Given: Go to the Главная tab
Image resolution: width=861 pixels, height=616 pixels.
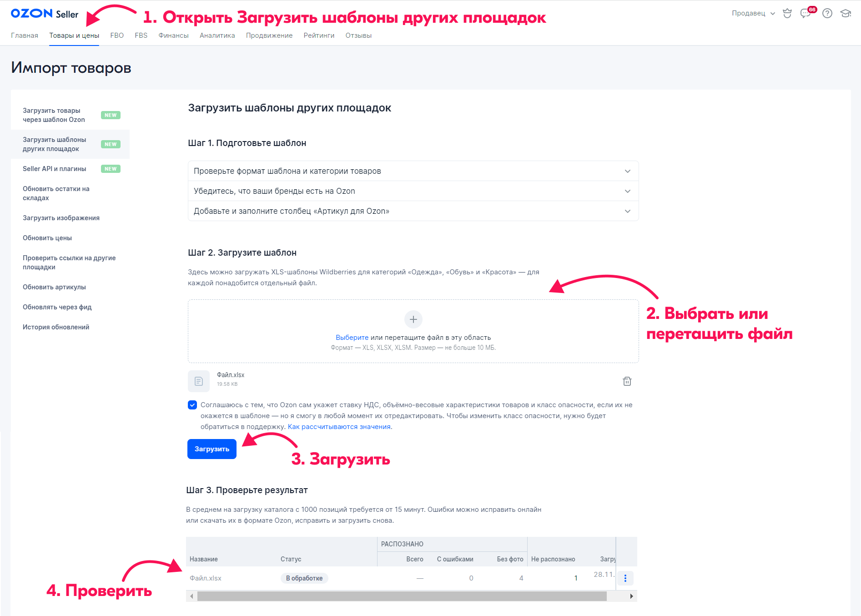Looking at the screenshot, I should pyautogui.click(x=25, y=35).
